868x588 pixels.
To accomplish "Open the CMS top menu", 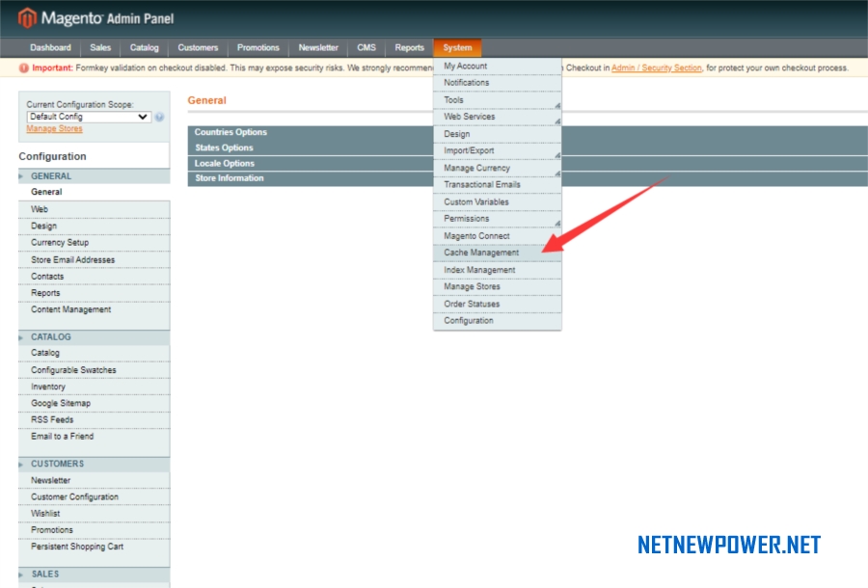I will (366, 47).
